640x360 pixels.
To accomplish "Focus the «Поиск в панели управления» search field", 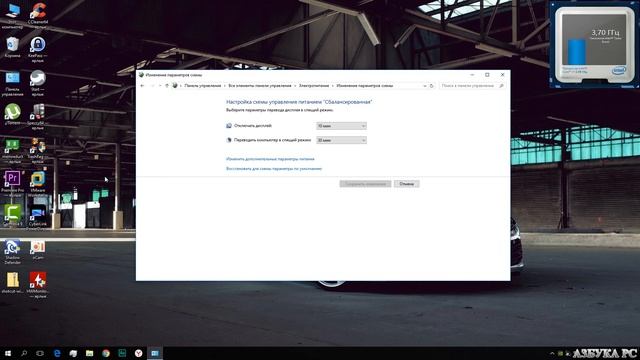I will pos(472,86).
